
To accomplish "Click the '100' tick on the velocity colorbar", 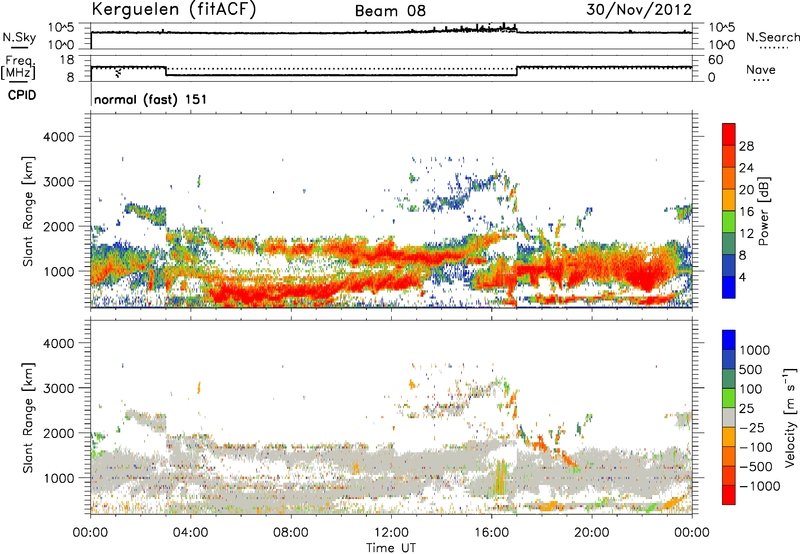I will [x=751, y=389].
